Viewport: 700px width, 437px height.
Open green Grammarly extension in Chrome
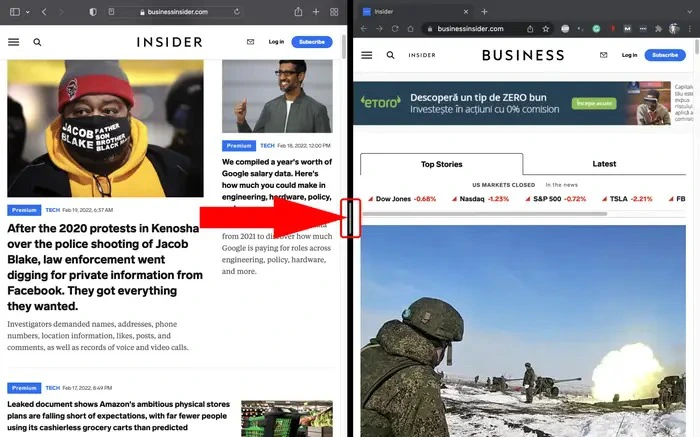[x=596, y=29]
